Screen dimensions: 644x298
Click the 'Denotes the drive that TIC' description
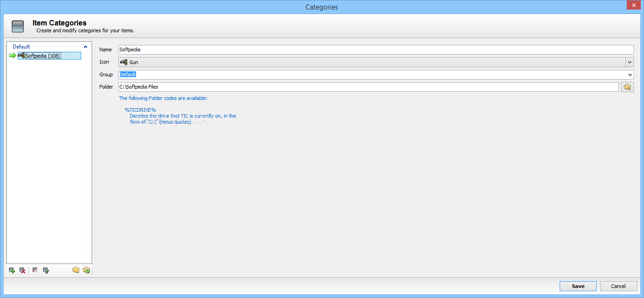[x=183, y=119]
